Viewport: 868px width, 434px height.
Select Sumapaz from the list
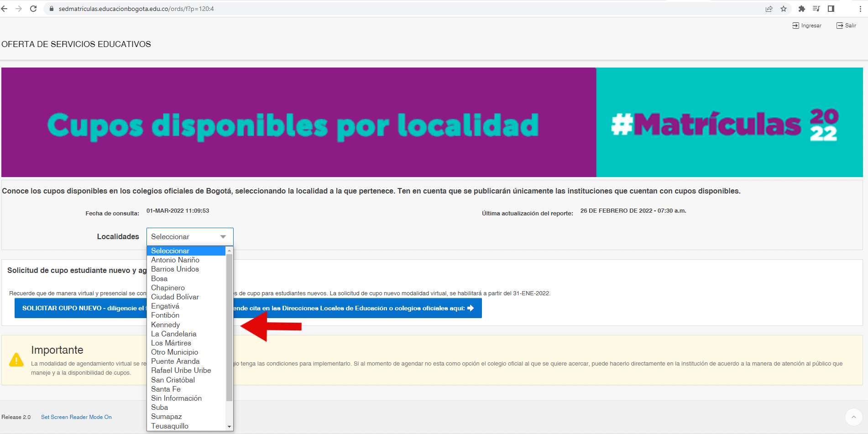pos(186,417)
